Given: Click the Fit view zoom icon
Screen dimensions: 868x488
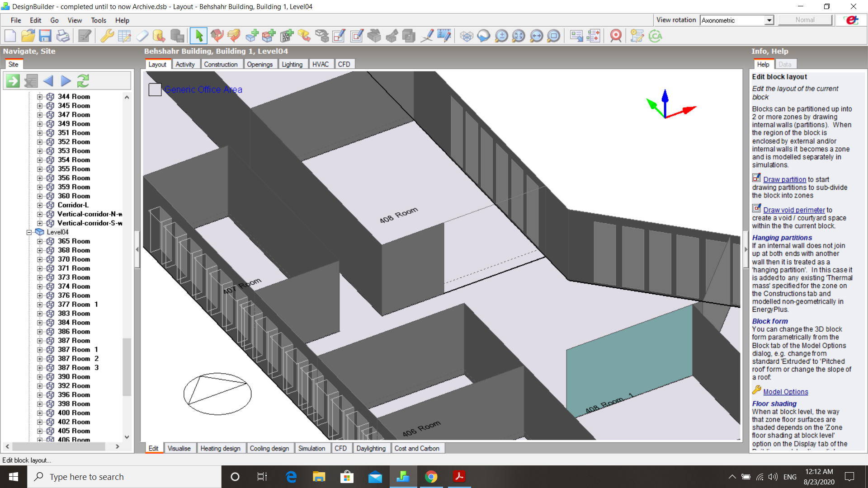Looking at the screenshot, I should tap(519, 36).
